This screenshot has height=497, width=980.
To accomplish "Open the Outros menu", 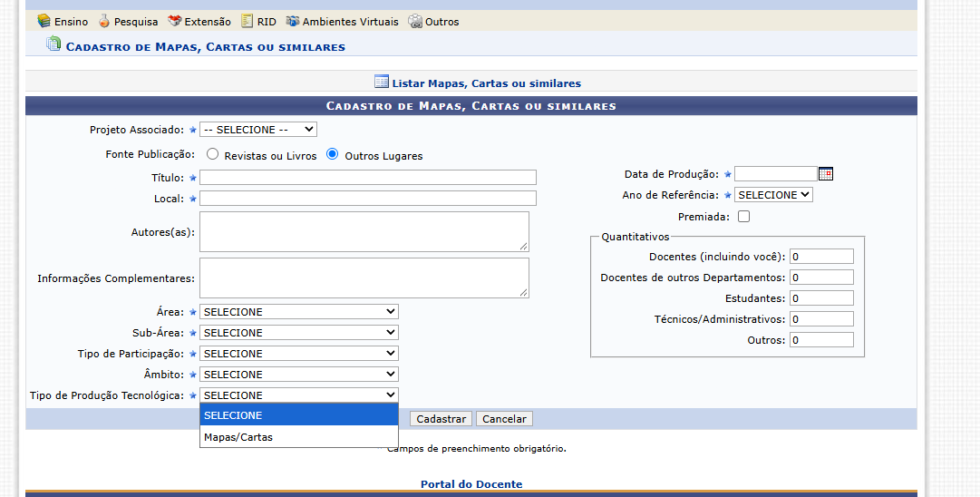I will pyautogui.click(x=441, y=22).
